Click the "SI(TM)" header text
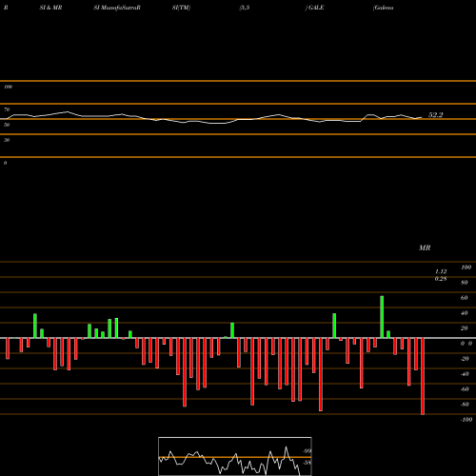The width and height of the screenshot is (476, 476). (181, 8)
